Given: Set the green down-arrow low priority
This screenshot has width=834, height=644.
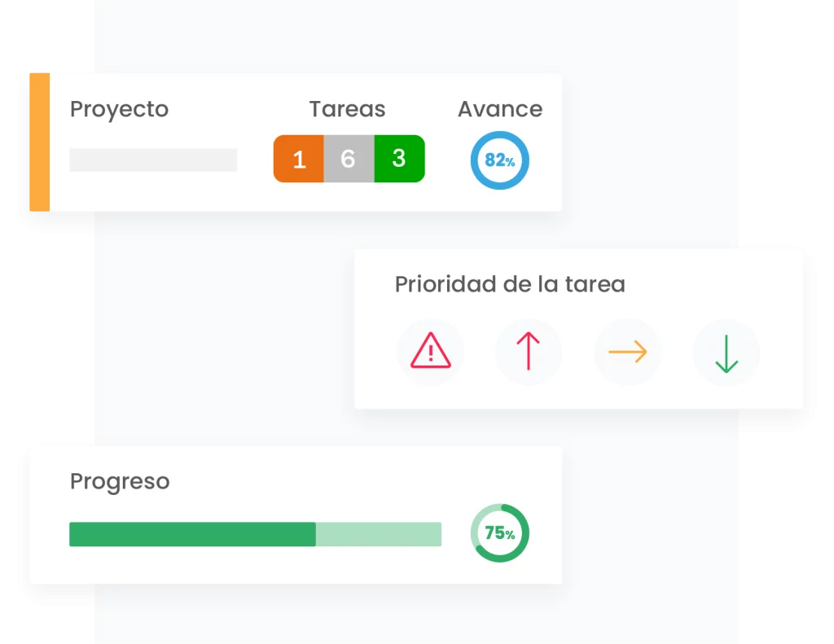Looking at the screenshot, I should pos(726,352).
